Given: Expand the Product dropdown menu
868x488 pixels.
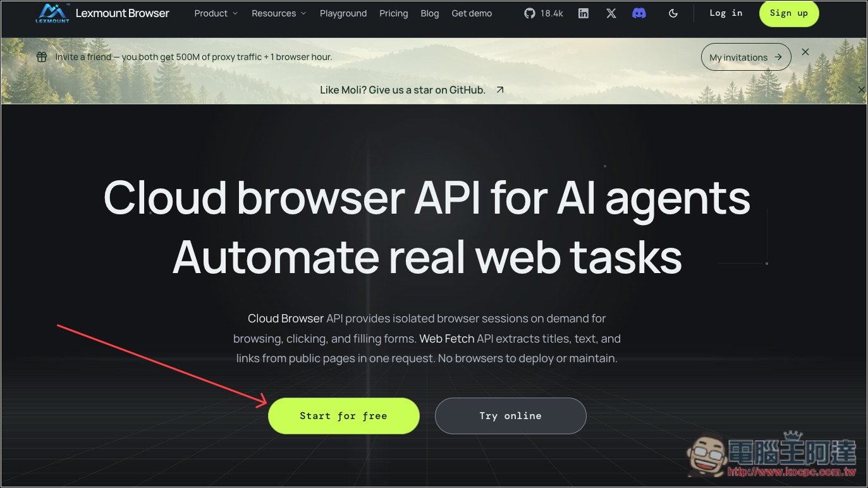Looking at the screenshot, I should tap(216, 13).
